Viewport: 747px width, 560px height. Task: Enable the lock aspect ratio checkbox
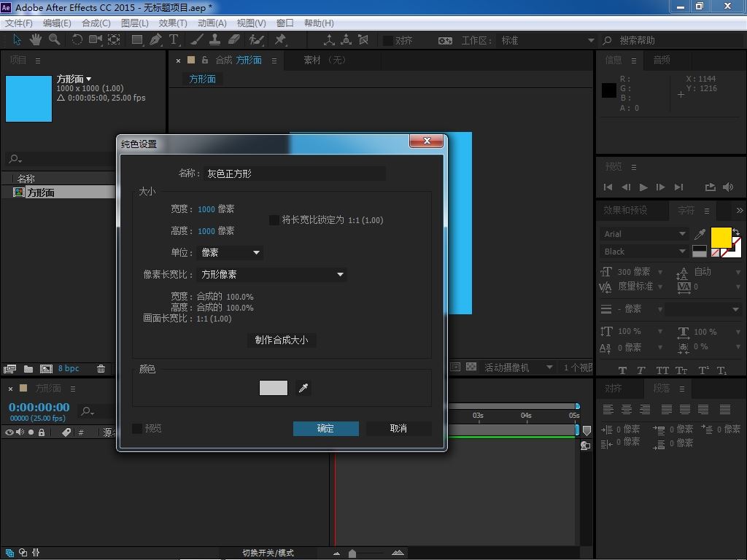274,220
